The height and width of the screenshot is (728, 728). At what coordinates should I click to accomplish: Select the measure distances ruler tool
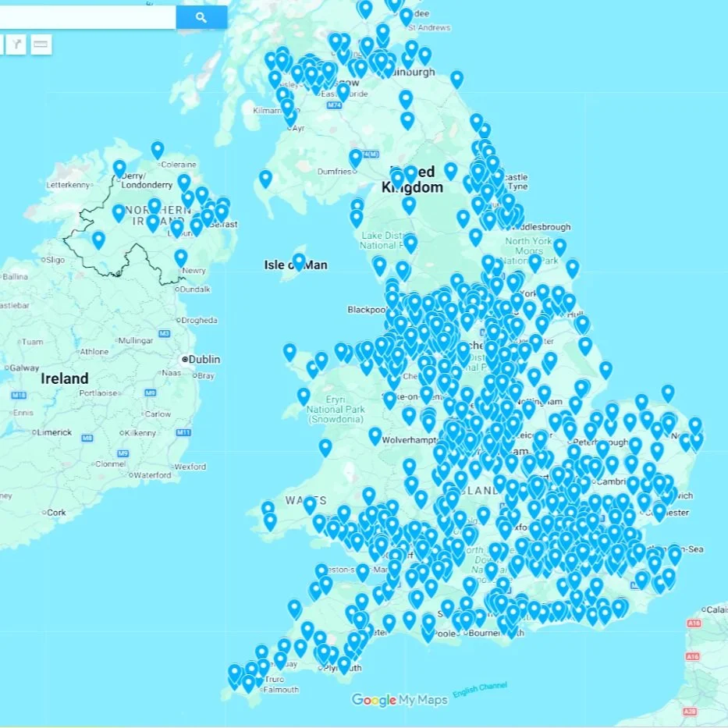coord(41,44)
